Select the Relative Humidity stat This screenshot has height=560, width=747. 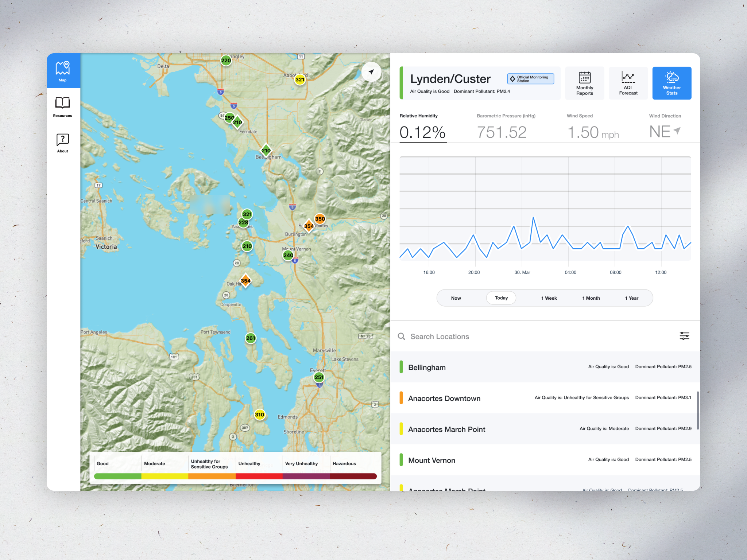(423, 127)
